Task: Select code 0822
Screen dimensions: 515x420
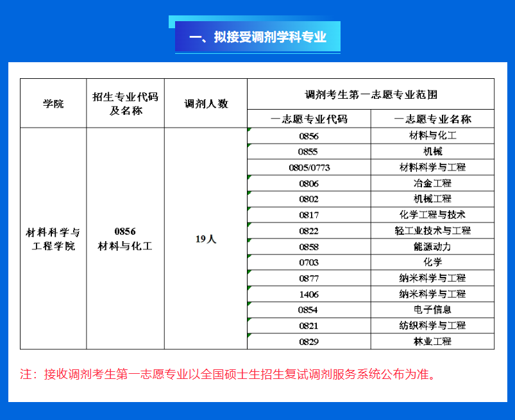Action: [309, 231]
